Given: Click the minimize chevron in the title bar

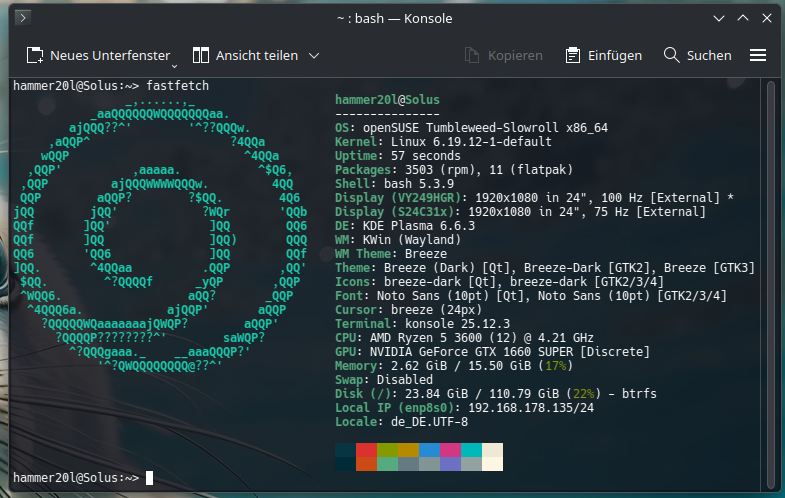Looking at the screenshot, I should (719, 19).
